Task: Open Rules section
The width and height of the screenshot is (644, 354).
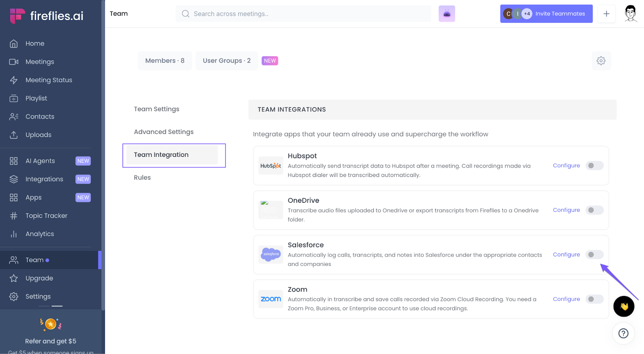Action: point(142,177)
